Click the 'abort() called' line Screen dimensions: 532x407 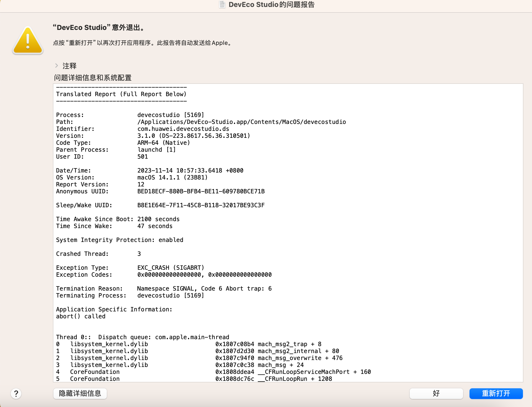(81, 316)
